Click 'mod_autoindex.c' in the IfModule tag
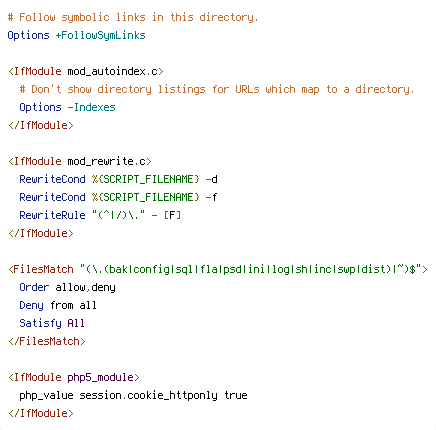436x430 pixels. point(113,71)
